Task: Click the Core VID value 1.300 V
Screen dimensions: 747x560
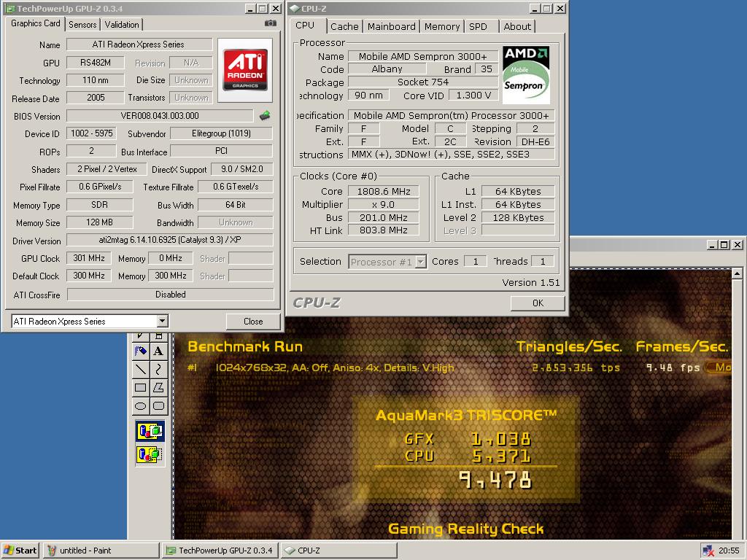Action: coord(473,96)
